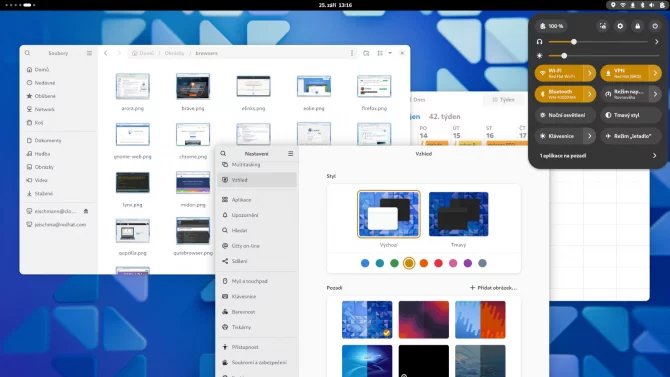Select firefox.png thumbnail in Files
Screen dimensions: 670x377
374,86
